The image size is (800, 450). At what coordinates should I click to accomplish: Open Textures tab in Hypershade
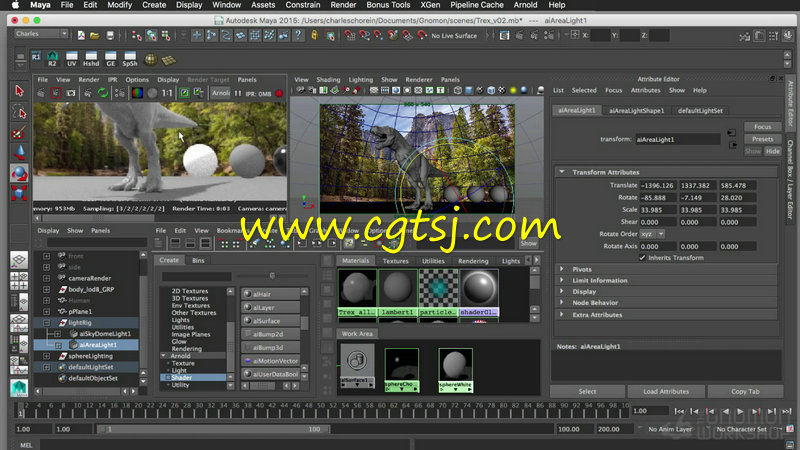pos(395,261)
